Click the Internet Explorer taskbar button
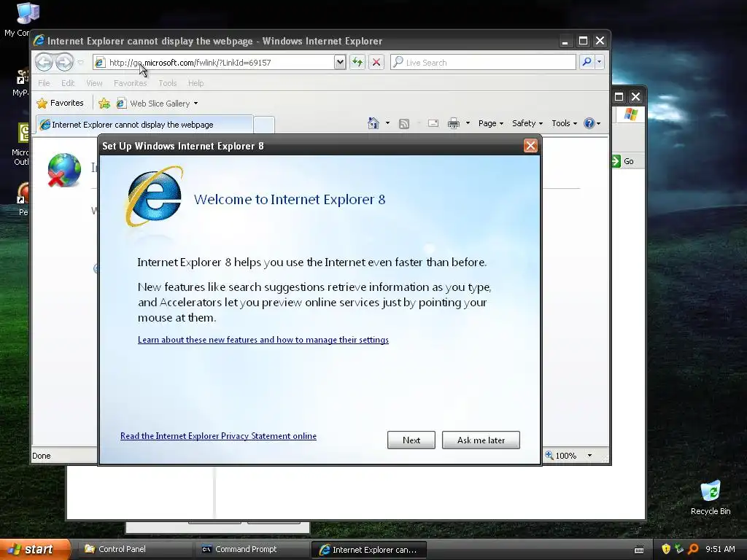747x560 pixels. click(x=368, y=550)
